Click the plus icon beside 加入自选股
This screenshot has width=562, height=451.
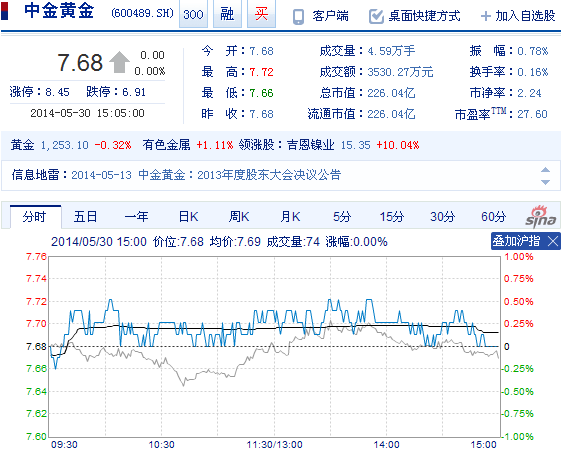(485, 16)
